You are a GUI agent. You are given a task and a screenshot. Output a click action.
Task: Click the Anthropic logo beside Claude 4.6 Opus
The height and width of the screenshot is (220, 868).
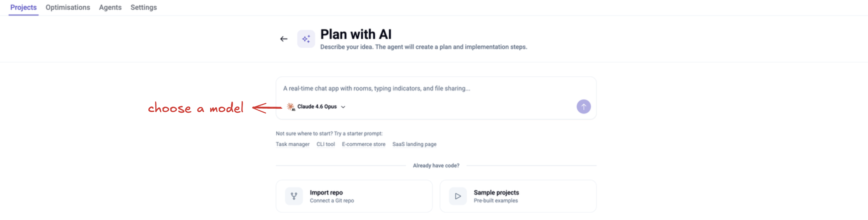pyautogui.click(x=290, y=106)
